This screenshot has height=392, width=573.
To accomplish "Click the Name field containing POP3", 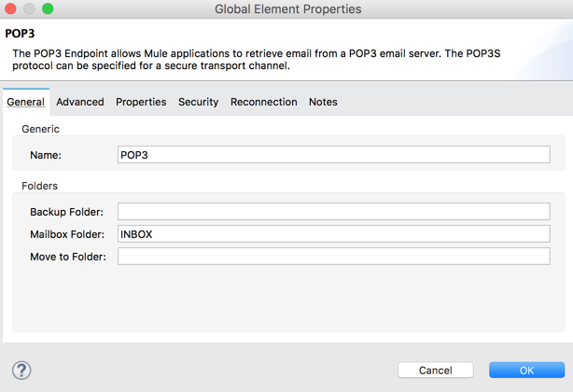I will (333, 155).
